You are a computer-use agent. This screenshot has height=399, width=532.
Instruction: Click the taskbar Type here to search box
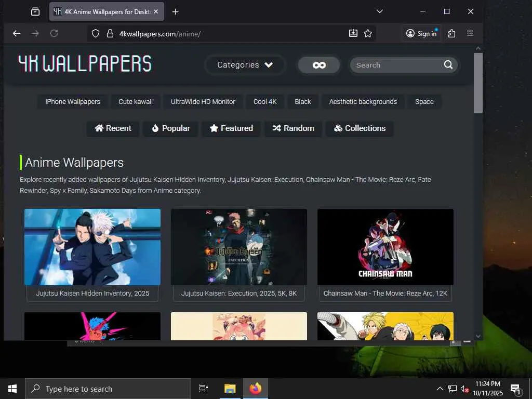[x=108, y=389]
